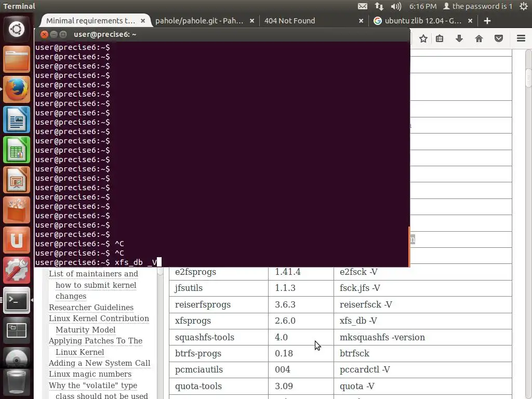This screenshot has width=532, height=399.
Task: Open 'List of maintainers and' link
Action: [94, 273]
